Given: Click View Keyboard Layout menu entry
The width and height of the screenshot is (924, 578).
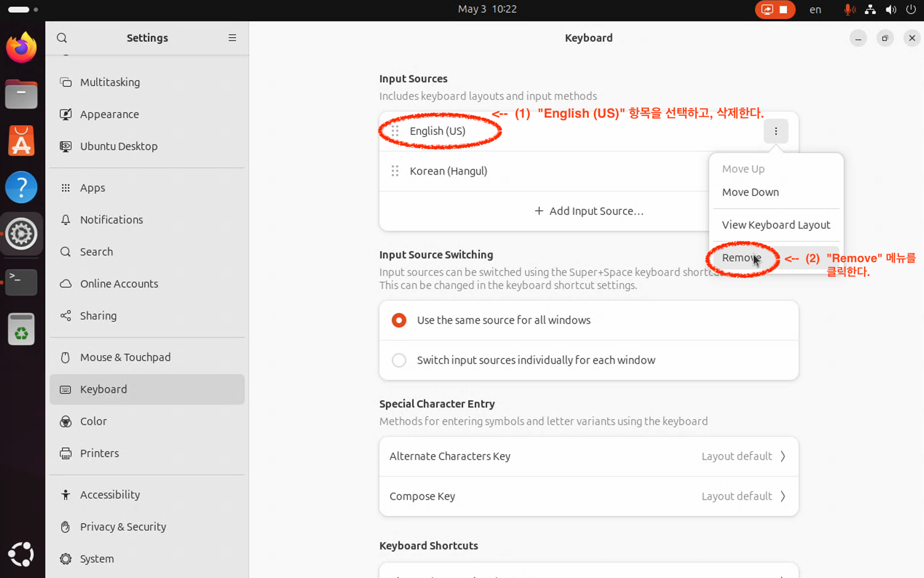Looking at the screenshot, I should pos(776,225).
